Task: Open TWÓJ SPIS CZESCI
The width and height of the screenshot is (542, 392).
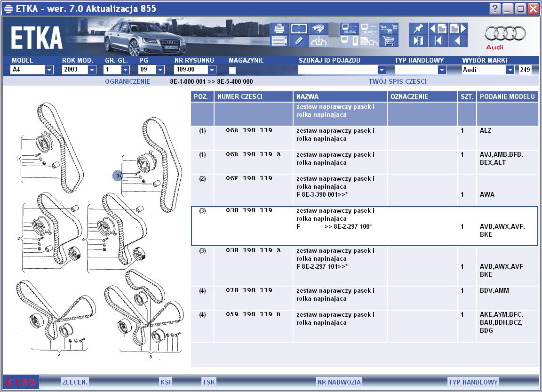Action: 398,81
